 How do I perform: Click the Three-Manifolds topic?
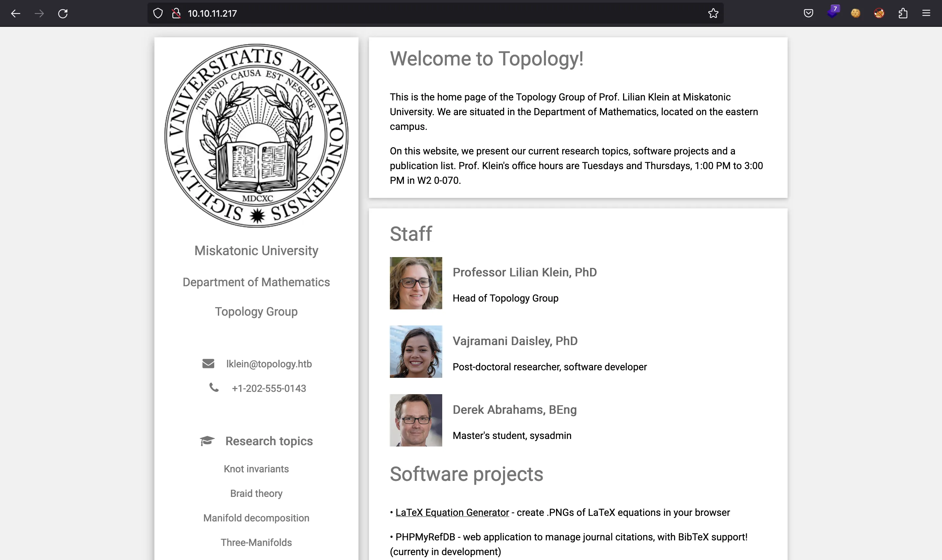click(256, 543)
